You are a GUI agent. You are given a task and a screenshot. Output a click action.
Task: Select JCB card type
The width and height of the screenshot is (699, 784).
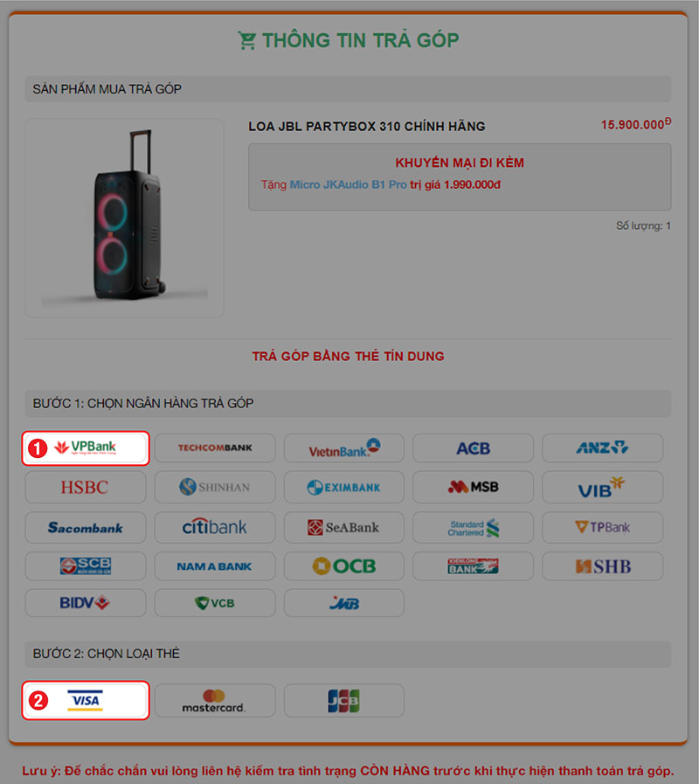pyautogui.click(x=344, y=700)
